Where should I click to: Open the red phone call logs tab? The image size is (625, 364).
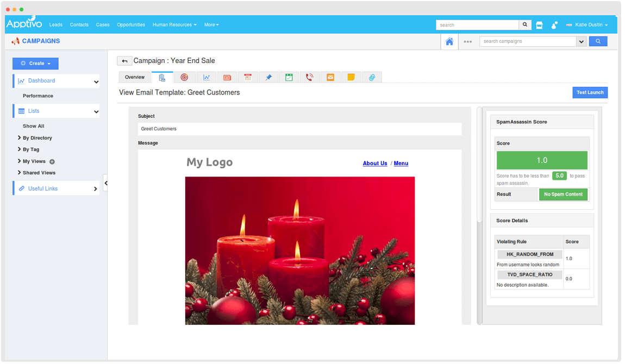[309, 77]
